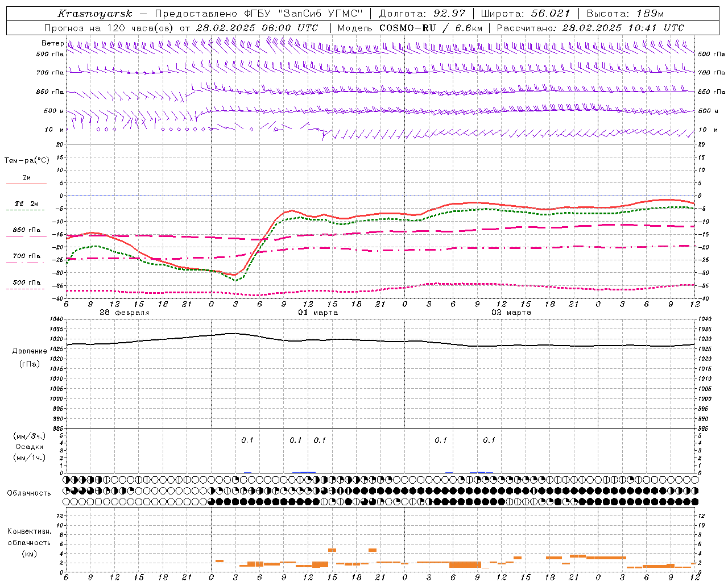Viewport: 728px width, 582px height.
Task: Click the 'Td 2м' dew point legend entry
Action: pos(26,203)
